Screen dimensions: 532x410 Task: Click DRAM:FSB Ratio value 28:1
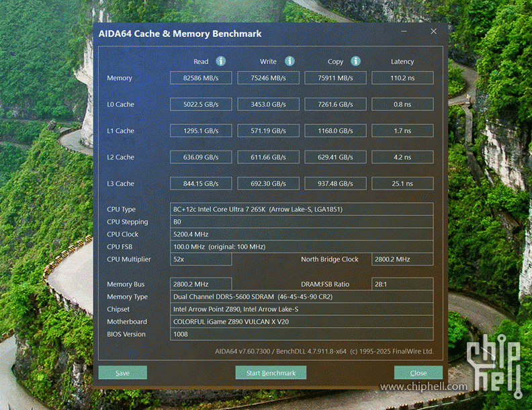(x=402, y=284)
